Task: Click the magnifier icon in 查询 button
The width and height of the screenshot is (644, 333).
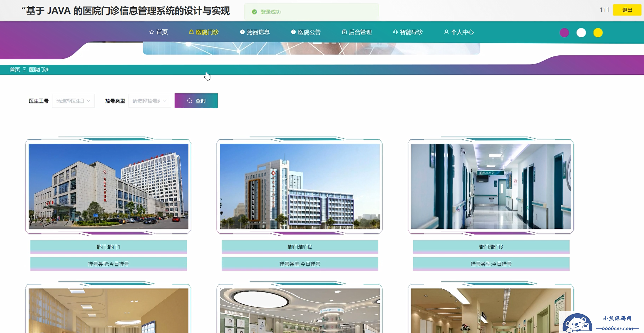Action: [190, 101]
